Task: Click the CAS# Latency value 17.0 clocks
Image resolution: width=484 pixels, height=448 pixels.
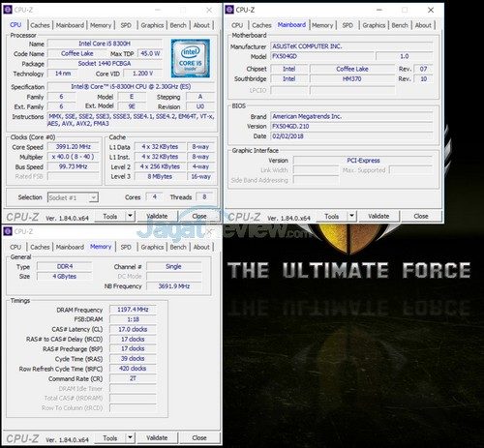Action: (133, 329)
